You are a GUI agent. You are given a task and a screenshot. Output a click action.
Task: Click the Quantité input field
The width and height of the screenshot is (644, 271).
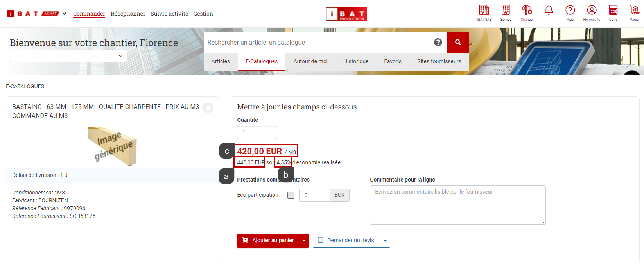pos(256,132)
